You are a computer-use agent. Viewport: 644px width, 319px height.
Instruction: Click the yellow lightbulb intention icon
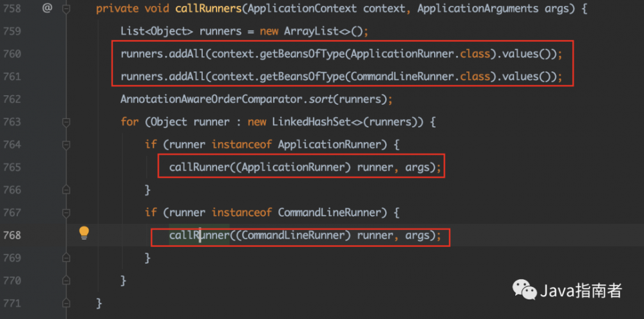click(84, 233)
